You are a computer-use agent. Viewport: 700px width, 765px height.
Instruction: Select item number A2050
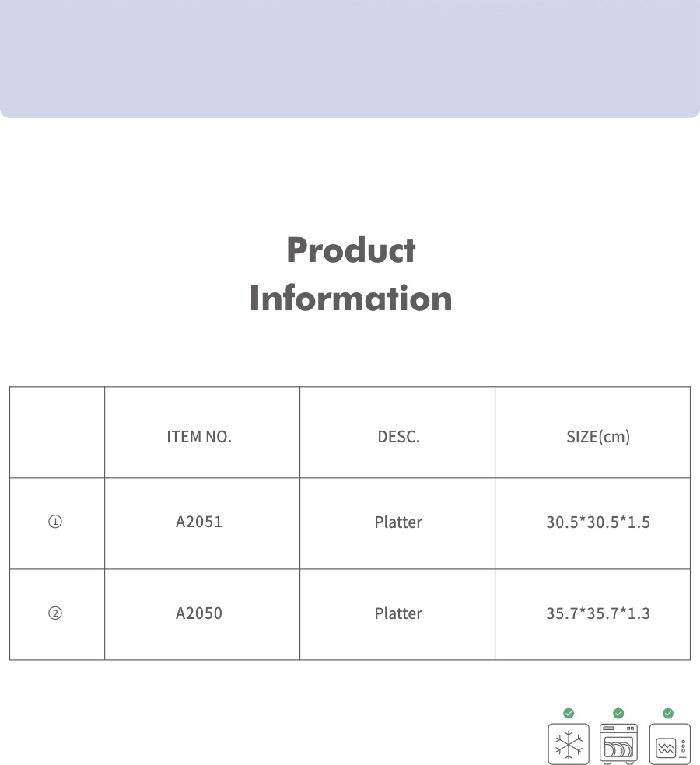pyautogui.click(x=199, y=613)
